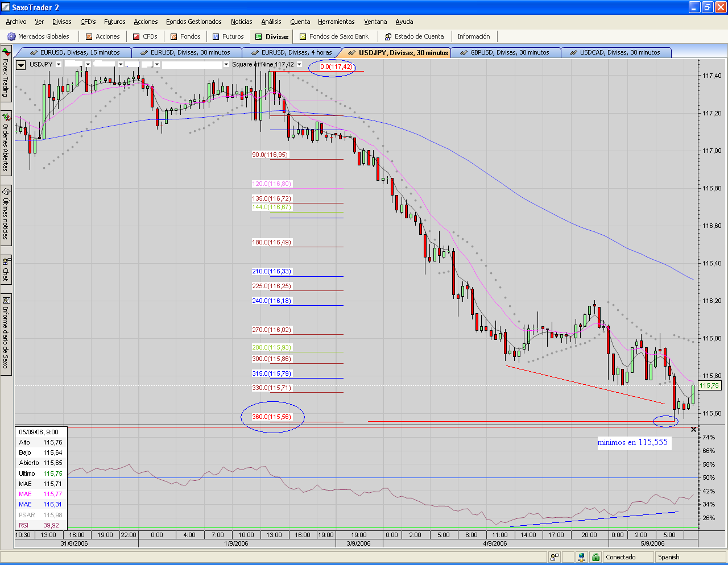Viewport: 728px width, 565px height.
Task: Click the green padlock status icon
Action: [x=595, y=557]
